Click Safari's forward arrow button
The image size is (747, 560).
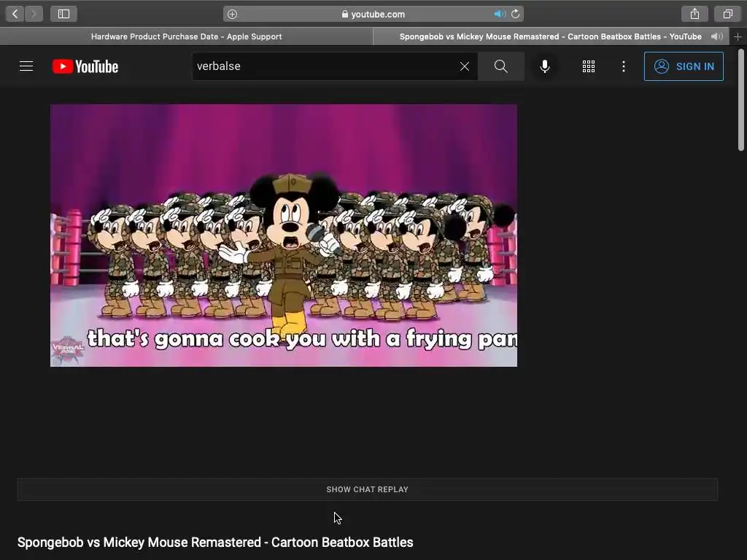(x=34, y=14)
